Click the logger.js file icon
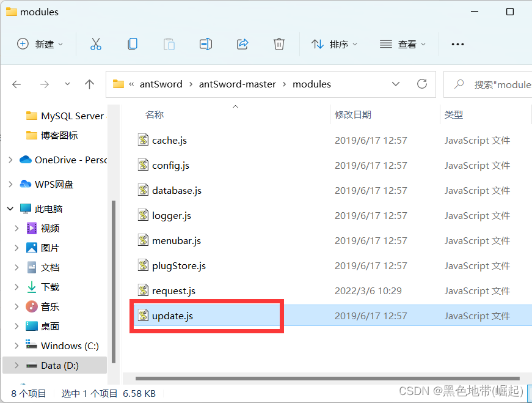This screenshot has width=532, height=403. click(x=143, y=215)
